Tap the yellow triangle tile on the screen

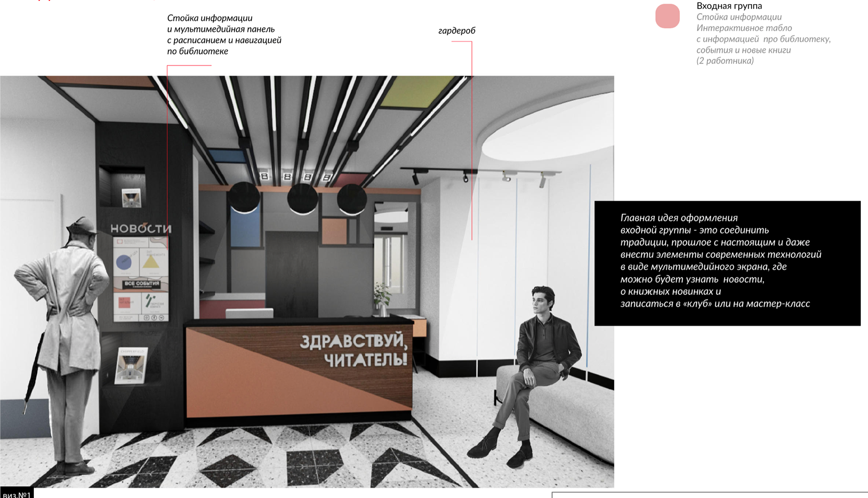pos(151,262)
